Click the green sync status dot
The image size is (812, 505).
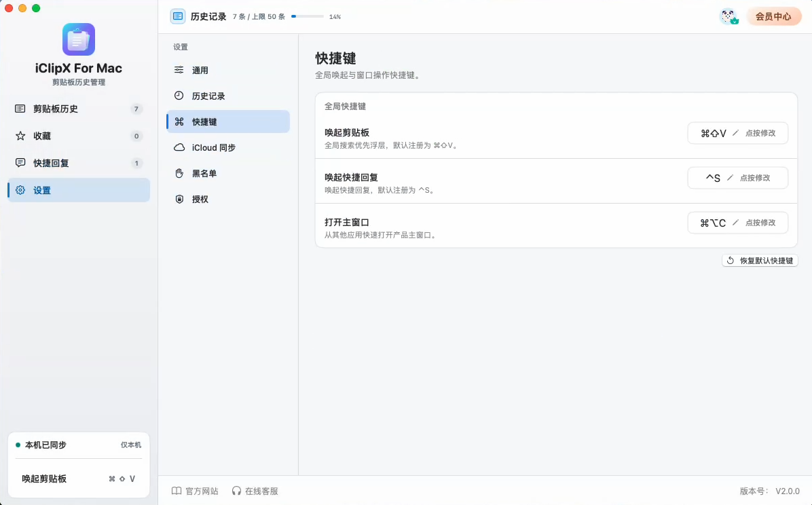coord(18,445)
